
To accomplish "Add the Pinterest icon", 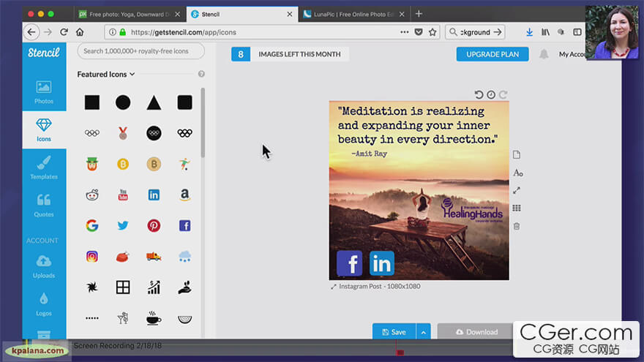I will click(x=154, y=226).
